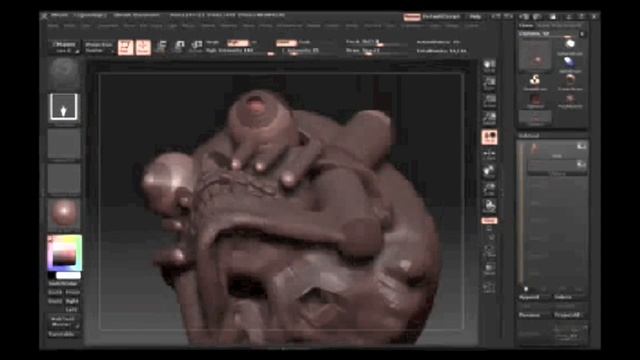Viewport: 640px width, 360px height.
Task: Pick a color in the color picker square
Action: pyautogui.click(x=64, y=252)
